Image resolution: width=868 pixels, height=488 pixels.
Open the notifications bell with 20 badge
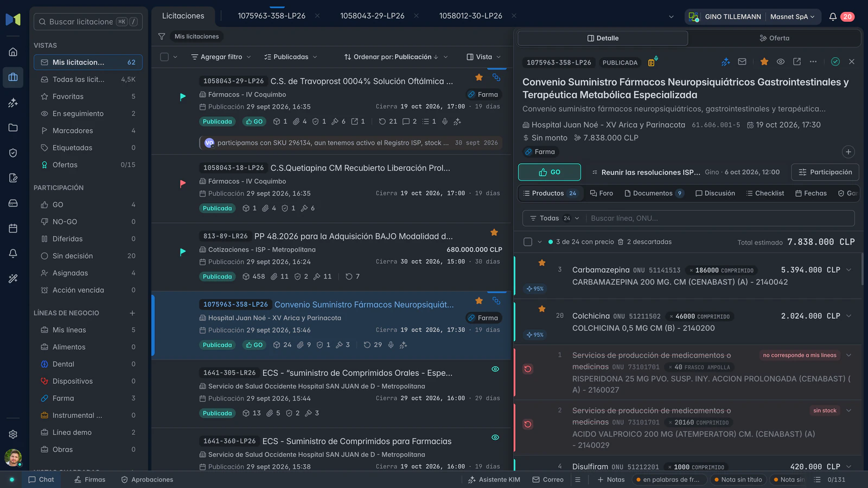(833, 17)
